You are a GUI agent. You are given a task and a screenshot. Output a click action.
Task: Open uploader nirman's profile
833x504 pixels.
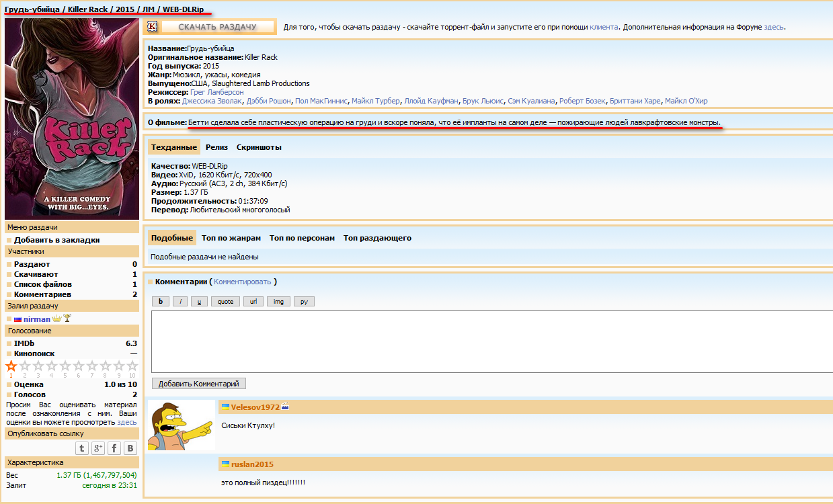coord(37,319)
